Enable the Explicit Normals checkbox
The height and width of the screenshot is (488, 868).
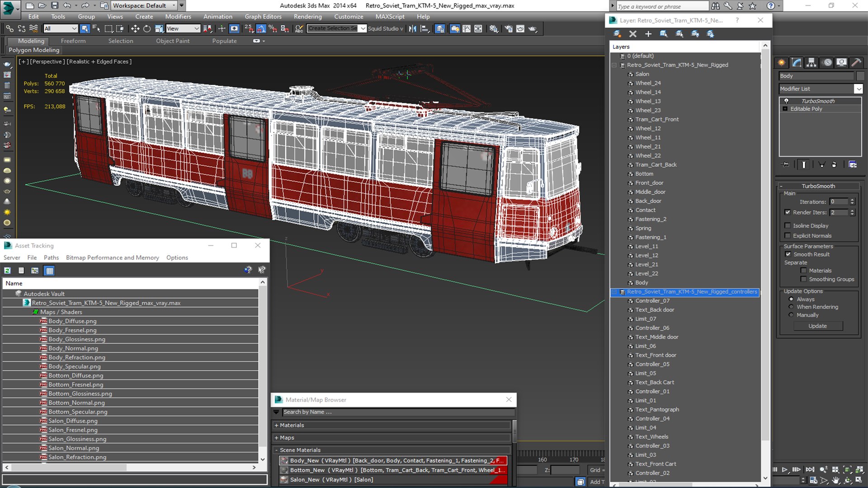coord(788,235)
